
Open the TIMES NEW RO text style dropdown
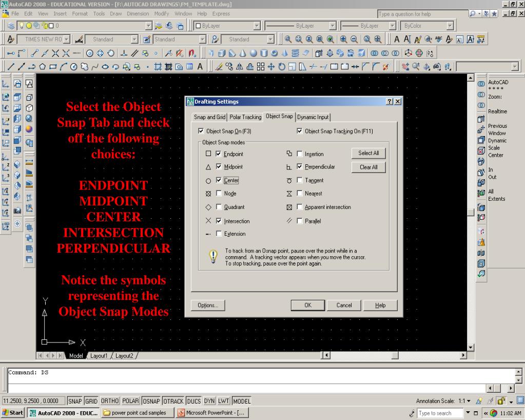[66, 39]
